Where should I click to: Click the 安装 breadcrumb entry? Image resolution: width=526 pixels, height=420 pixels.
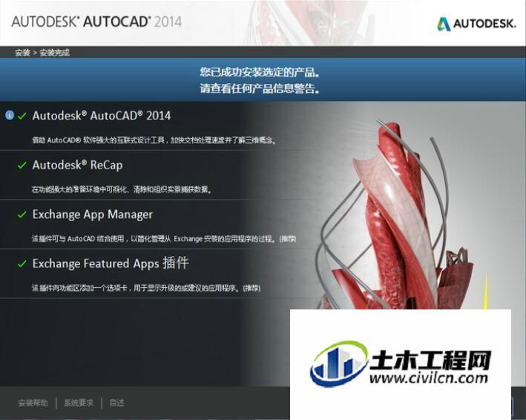[x=22, y=53]
